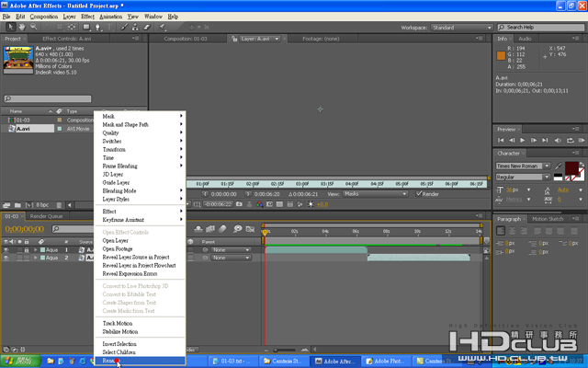This screenshot has width=588, height=368.
Task: Switch to the Render Queue tab
Action: [x=46, y=216]
